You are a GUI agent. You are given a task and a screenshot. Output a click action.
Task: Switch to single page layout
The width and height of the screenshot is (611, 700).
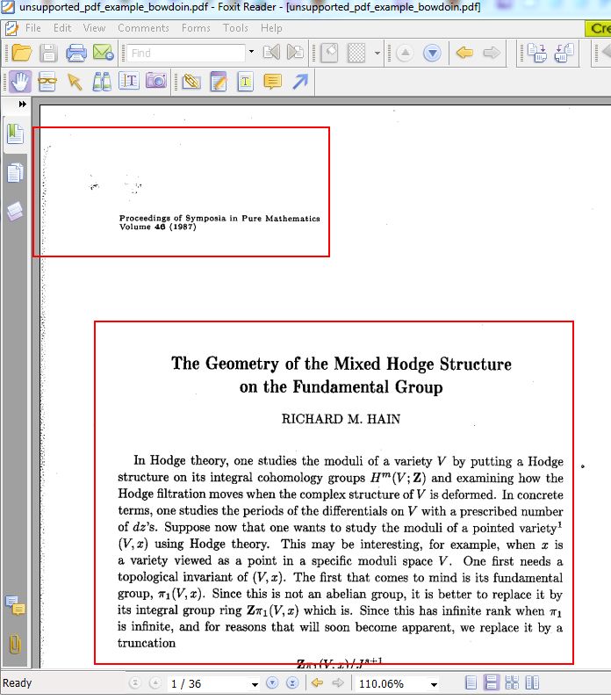(x=471, y=683)
